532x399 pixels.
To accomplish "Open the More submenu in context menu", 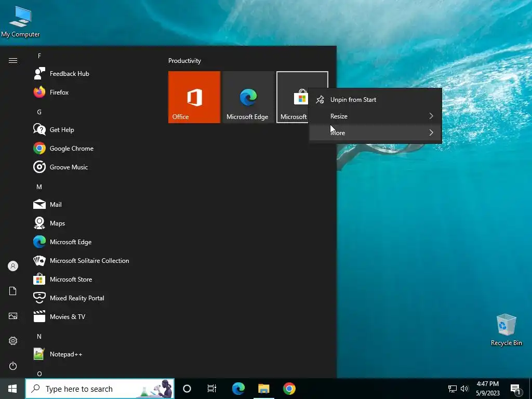I will pyautogui.click(x=376, y=132).
